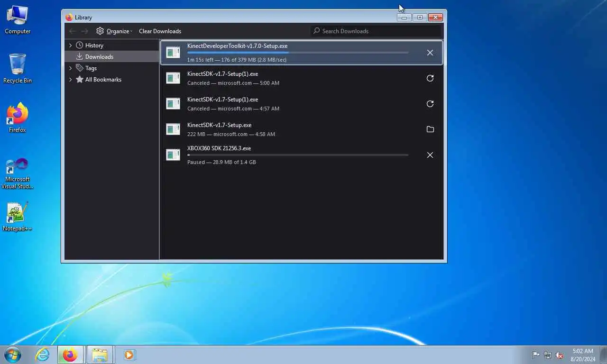The image size is (607, 364).
Task: Click the 'XBOX360 SDK 21256.3.exe' filename
Action: [x=219, y=148]
